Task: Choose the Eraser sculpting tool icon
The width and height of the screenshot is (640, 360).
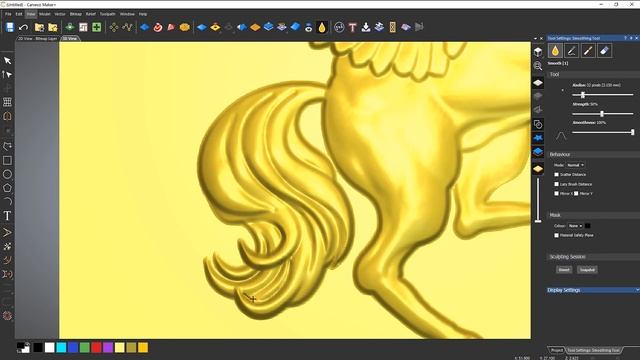Action: point(604,51)
